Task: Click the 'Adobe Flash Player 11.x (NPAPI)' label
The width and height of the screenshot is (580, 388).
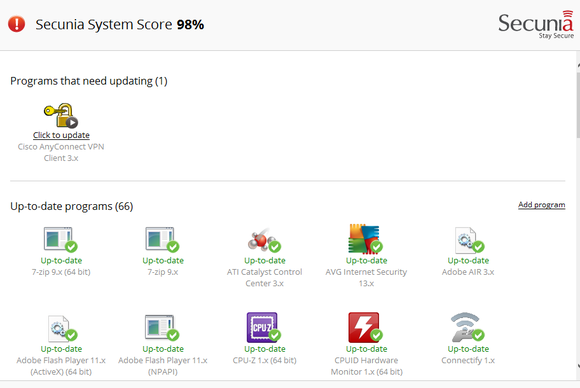Action: pos(163,366)
